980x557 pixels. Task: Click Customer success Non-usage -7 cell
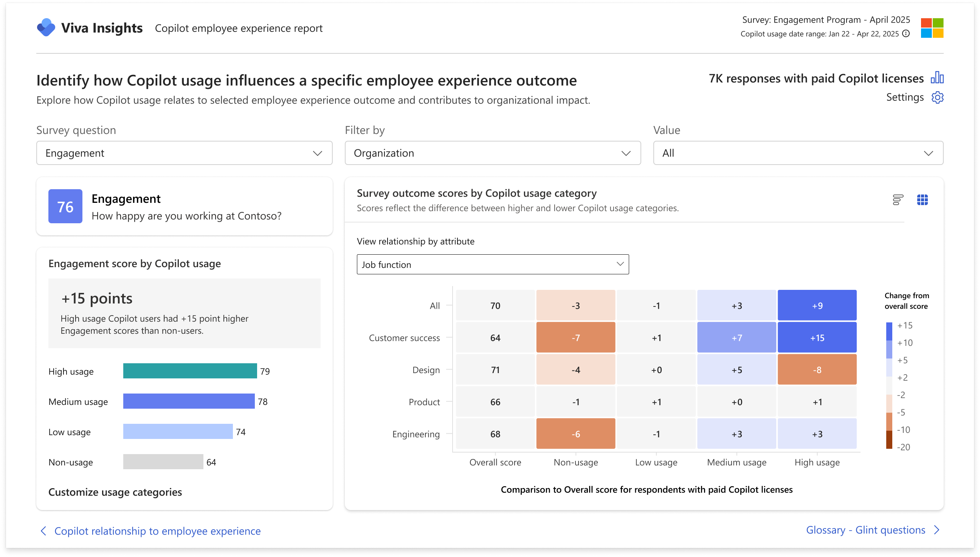(x=575, y=338)
